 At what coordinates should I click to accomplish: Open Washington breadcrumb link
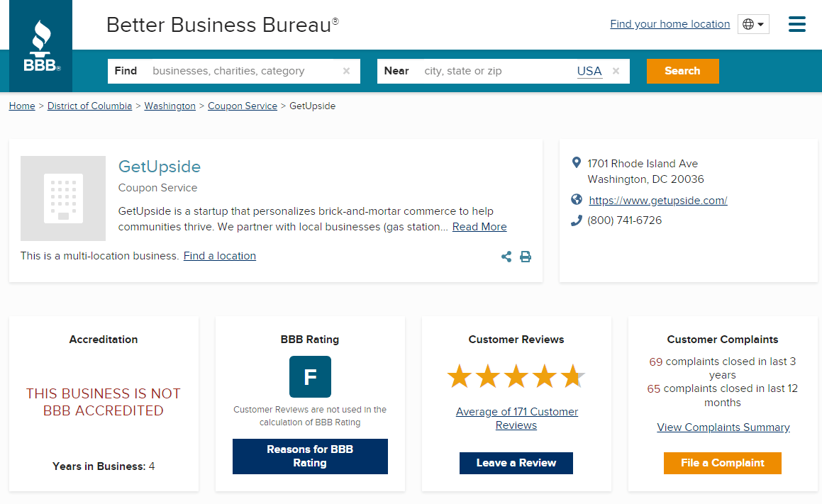pyautogui.click(x=170, y=106)
